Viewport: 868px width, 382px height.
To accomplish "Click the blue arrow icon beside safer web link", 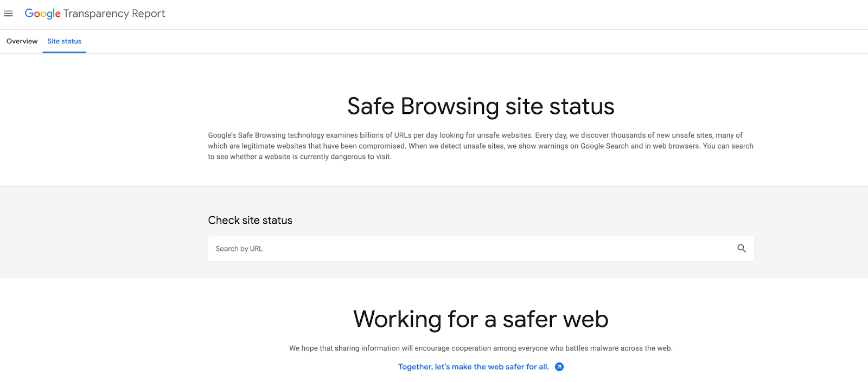I will pyautogui.click(x=559, y=367).
